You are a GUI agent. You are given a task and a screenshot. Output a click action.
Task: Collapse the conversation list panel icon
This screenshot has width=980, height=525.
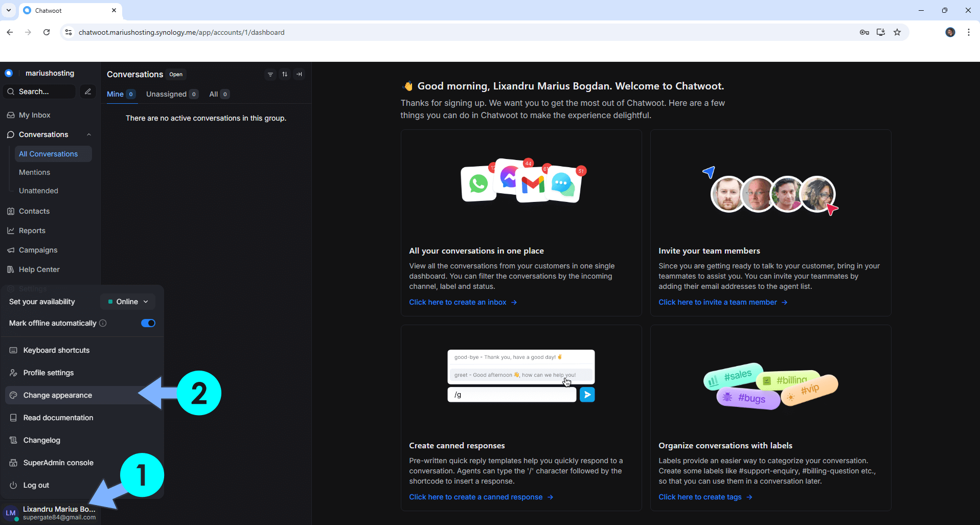tap(300, 75)
